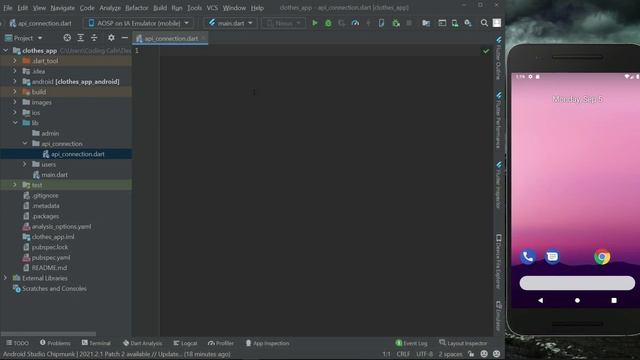Image resolution: width=640 pixels, height=360 pixels.
Task: Toggle the Flutter Inspector tool window
Action: [x=498, y=185]
